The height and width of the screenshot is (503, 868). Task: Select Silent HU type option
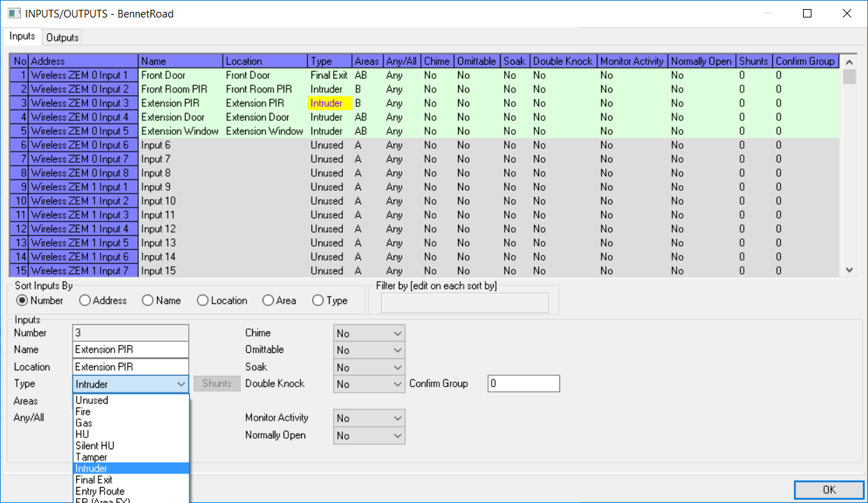(x=95, y=446)
